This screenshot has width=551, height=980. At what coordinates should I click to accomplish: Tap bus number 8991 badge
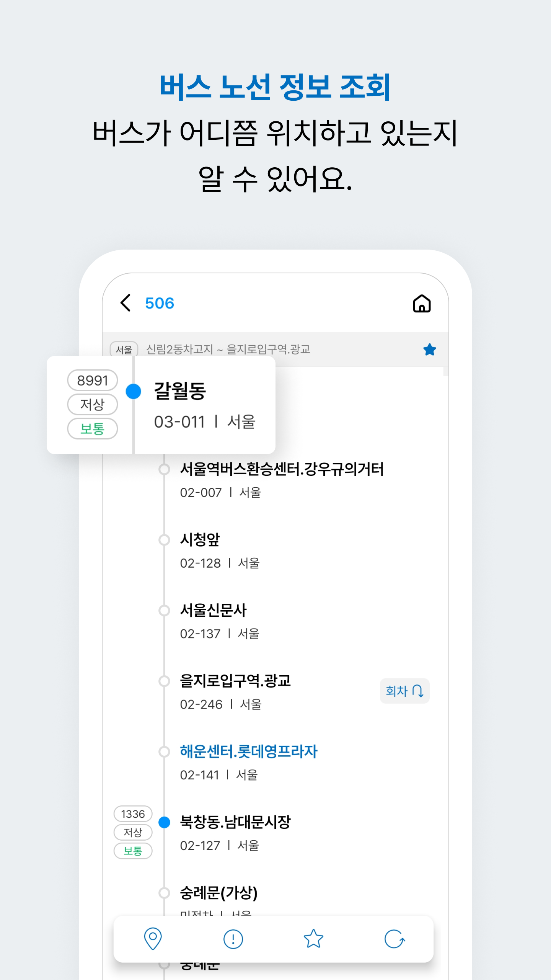[93, 381]
